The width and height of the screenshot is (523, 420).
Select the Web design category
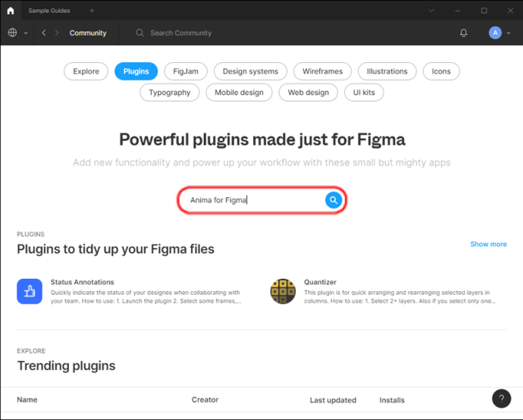coord(308,92)
